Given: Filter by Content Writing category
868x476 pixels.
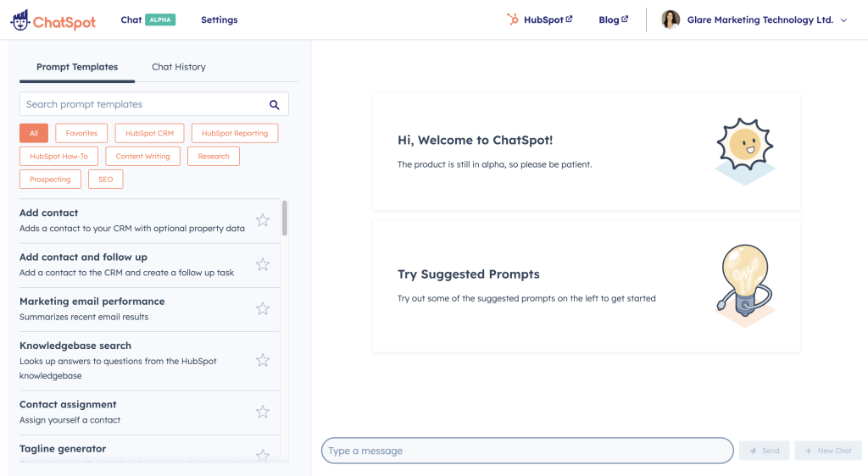Looking at the screenshot, I should pos(142,156).
